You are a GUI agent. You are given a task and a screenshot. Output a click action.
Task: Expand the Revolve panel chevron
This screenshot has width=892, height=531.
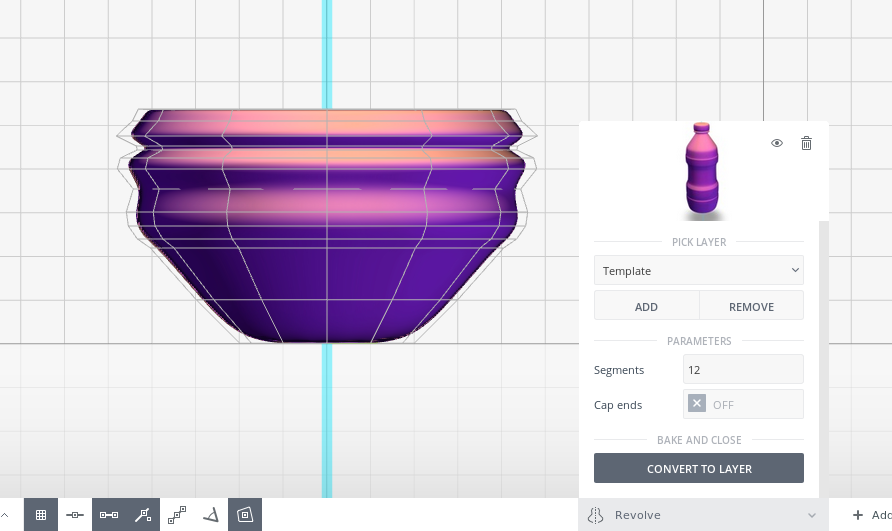812,515
